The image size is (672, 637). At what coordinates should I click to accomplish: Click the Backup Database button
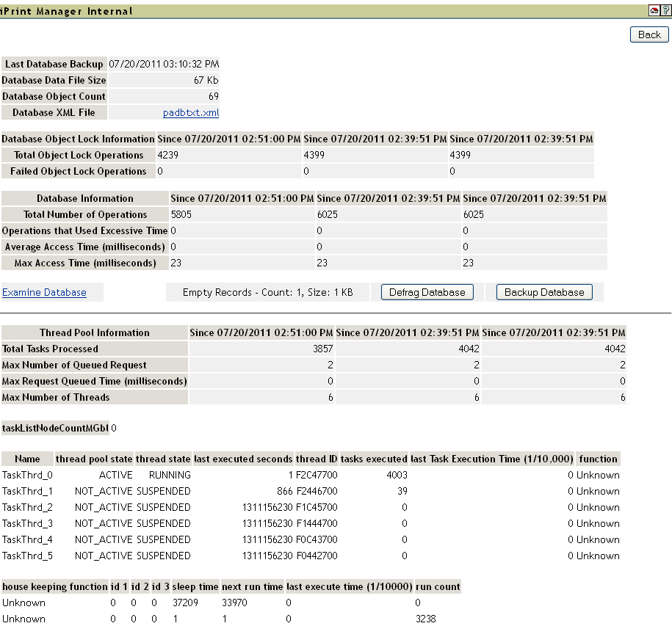point(544,292)
